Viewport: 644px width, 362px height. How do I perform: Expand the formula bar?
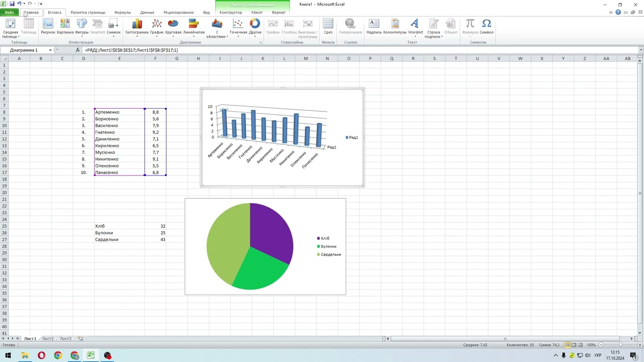point(640,50)
